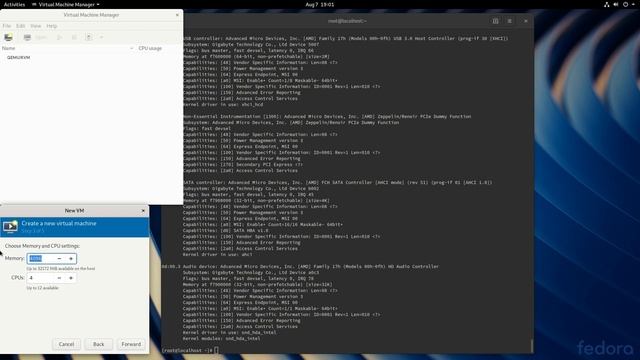Click the column sort arrow beside CPU usage
The width and height of the screenshot is (640, 360).
point(131,48)
